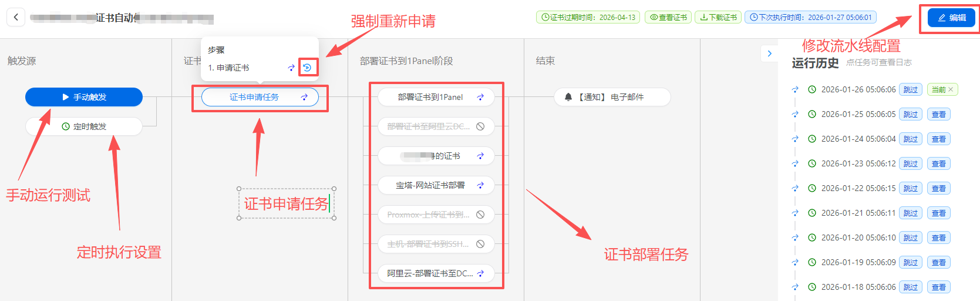Click the skip status icon on 证书申请任务
This screenshot has height=301, width=980.
[304, 97]
